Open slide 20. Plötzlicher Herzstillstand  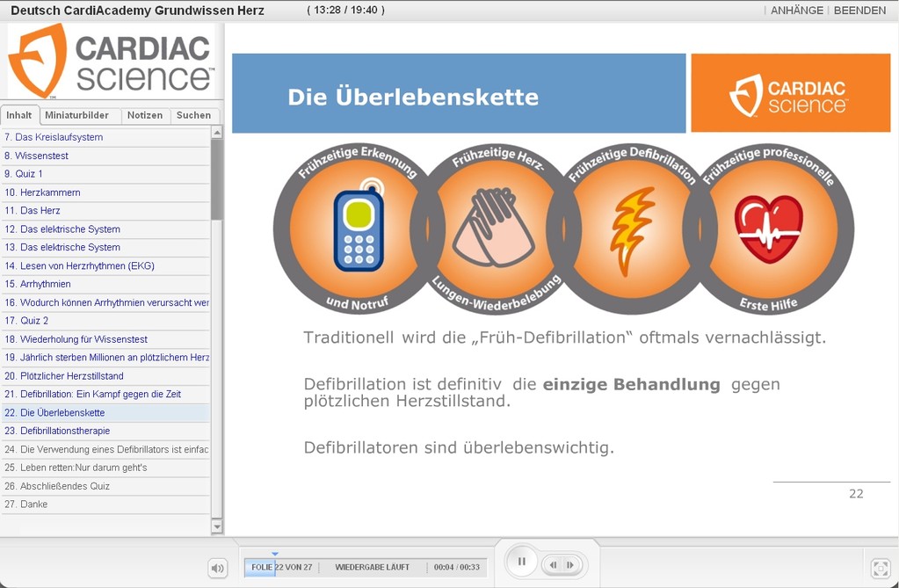[x=105, y=376]
